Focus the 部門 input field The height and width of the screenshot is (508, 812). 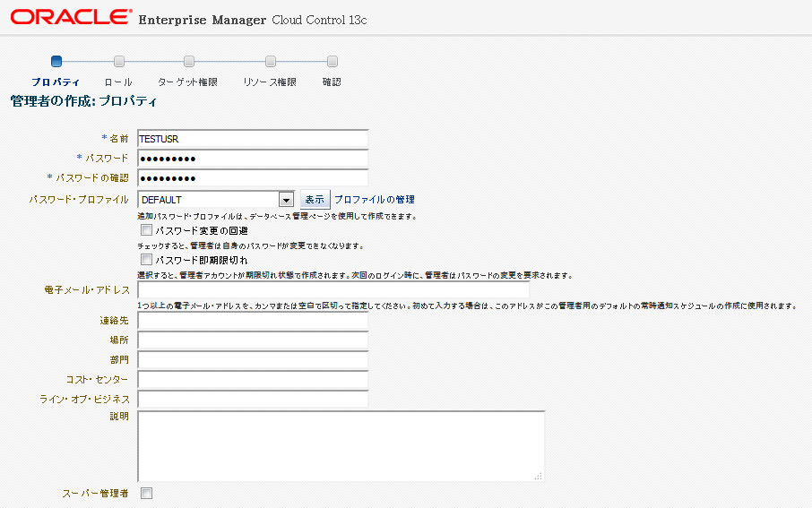click(253, 360)
